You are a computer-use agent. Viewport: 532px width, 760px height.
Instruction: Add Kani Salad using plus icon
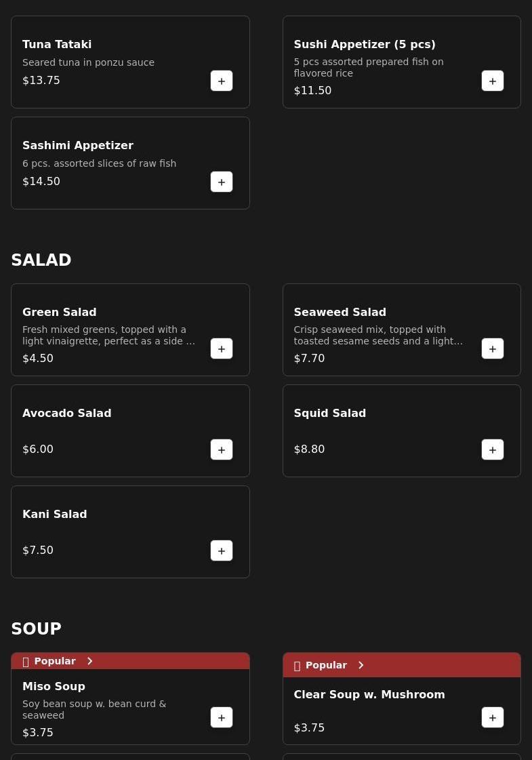pyautogui.click(x=222, y=551)
